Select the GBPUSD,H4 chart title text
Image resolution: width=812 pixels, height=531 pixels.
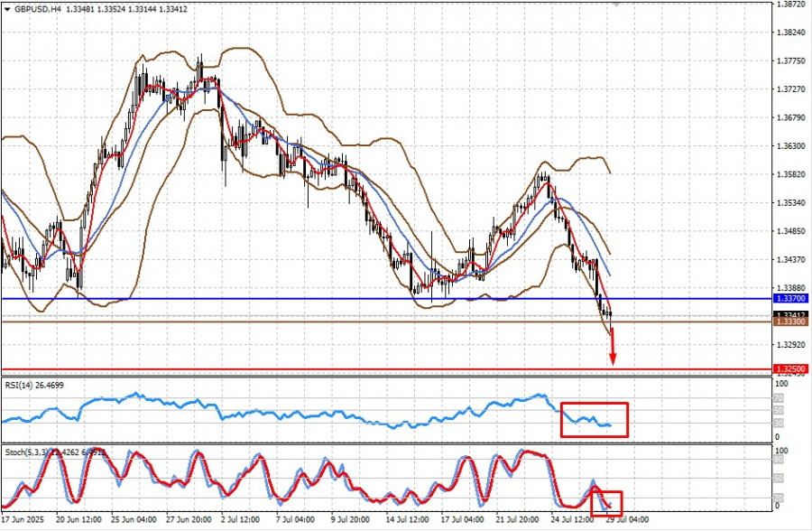pos(36,9)
